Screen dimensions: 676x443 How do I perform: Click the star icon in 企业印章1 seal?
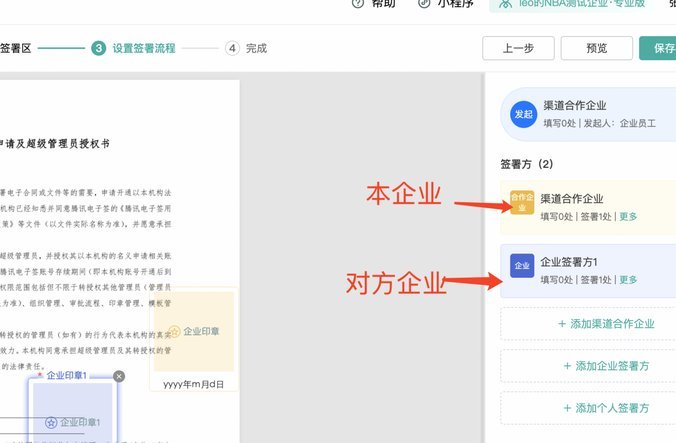tap(51, 422)
